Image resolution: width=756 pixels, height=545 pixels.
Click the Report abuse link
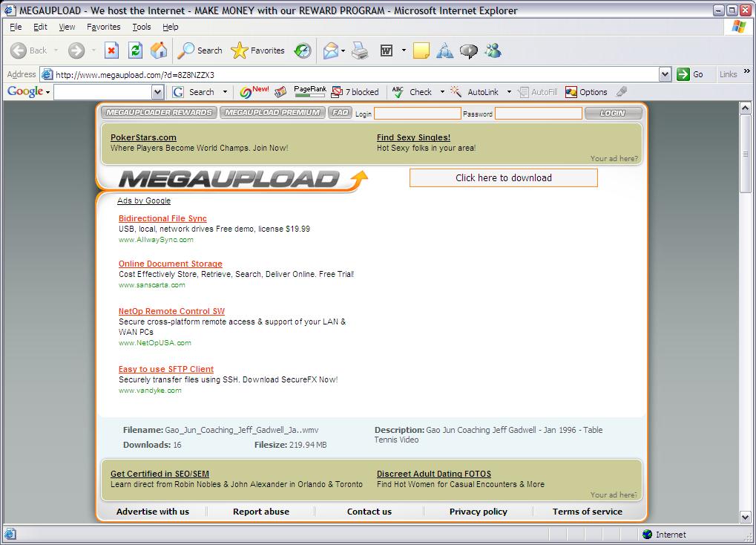[261, 512]
